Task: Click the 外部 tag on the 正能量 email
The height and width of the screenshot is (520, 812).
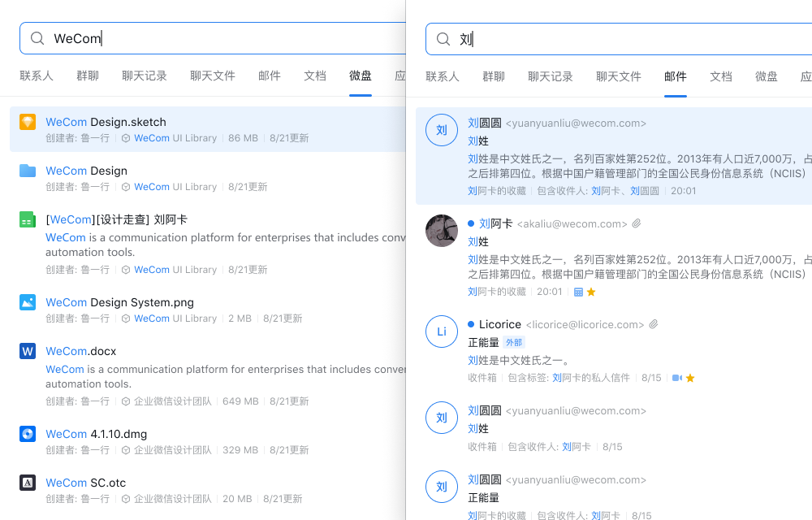Action: (x=514, y=342)
